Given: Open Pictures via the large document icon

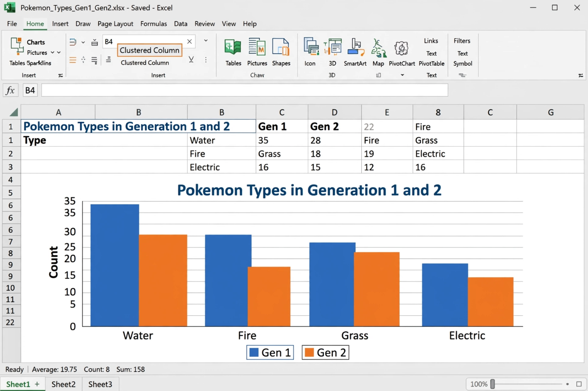Looking at the screenshot, I should pyautogui.click(x=257, y=47).
